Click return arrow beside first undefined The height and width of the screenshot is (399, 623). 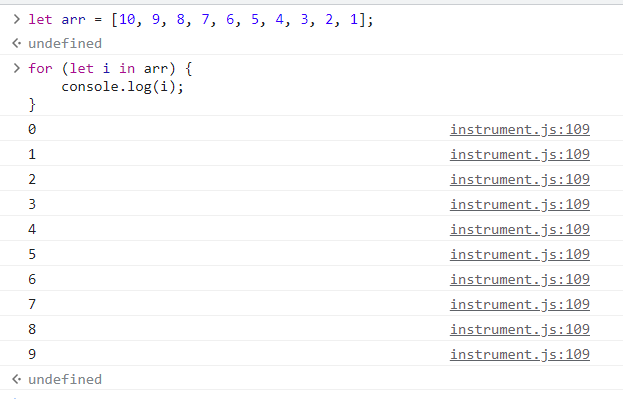16,43
